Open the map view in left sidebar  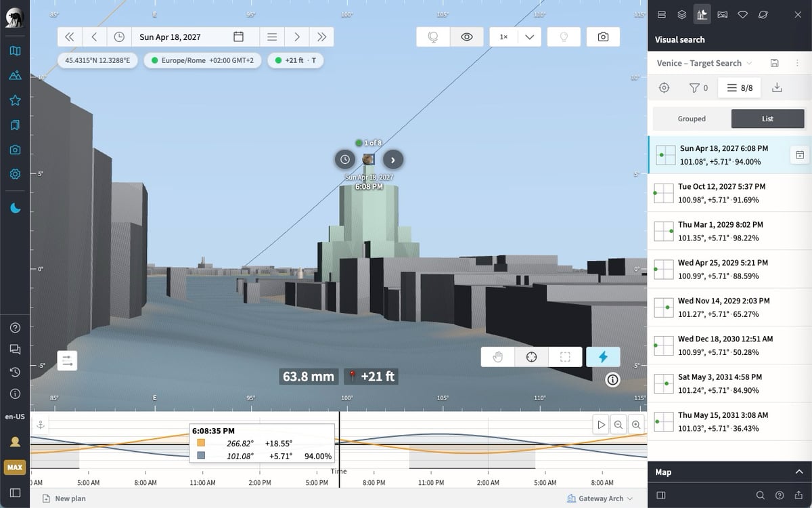pyautogui.click(x=15, y=51)
